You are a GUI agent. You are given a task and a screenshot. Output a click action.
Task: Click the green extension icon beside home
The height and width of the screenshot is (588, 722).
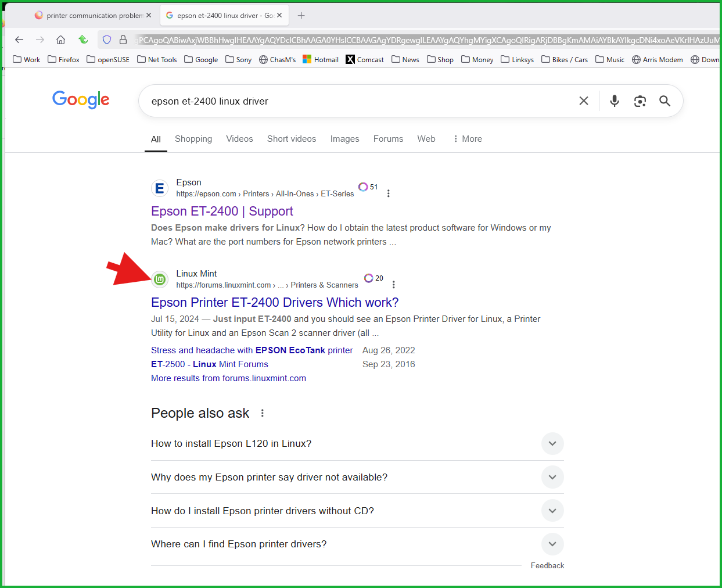[83, 40]
